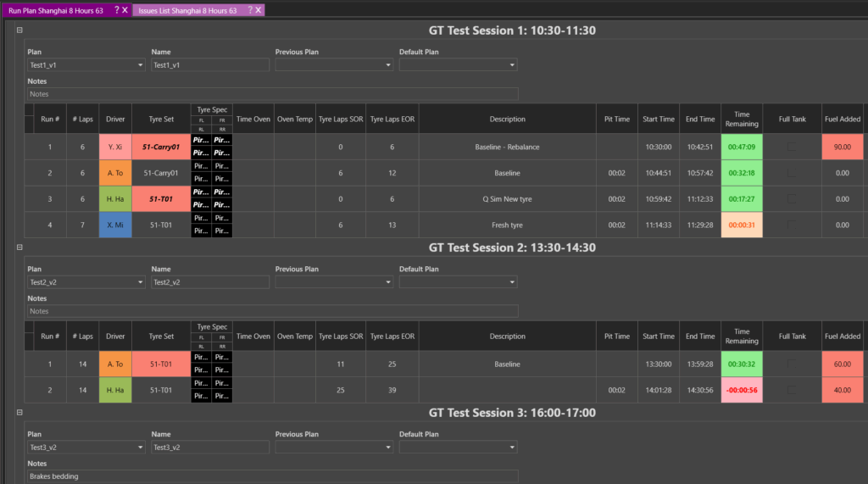Click the Name field containing Test2_v2
The height and width of the screenshot is (484, 868).
pos(210,282)
